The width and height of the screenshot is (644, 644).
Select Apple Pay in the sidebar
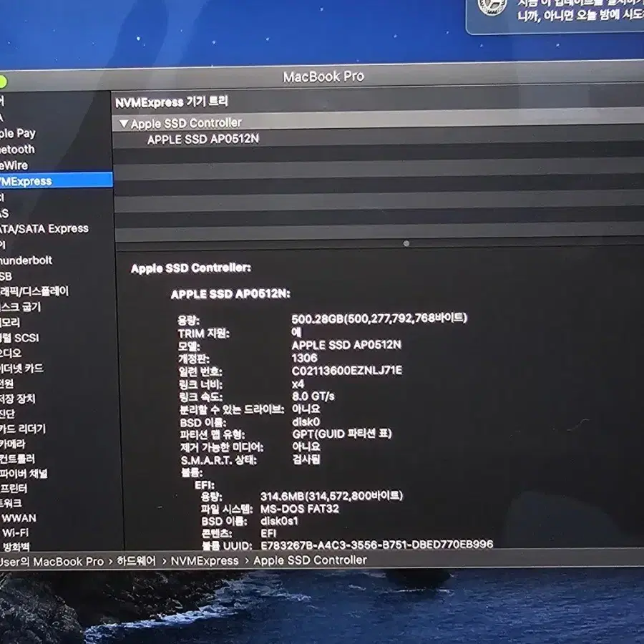(18, 134)
